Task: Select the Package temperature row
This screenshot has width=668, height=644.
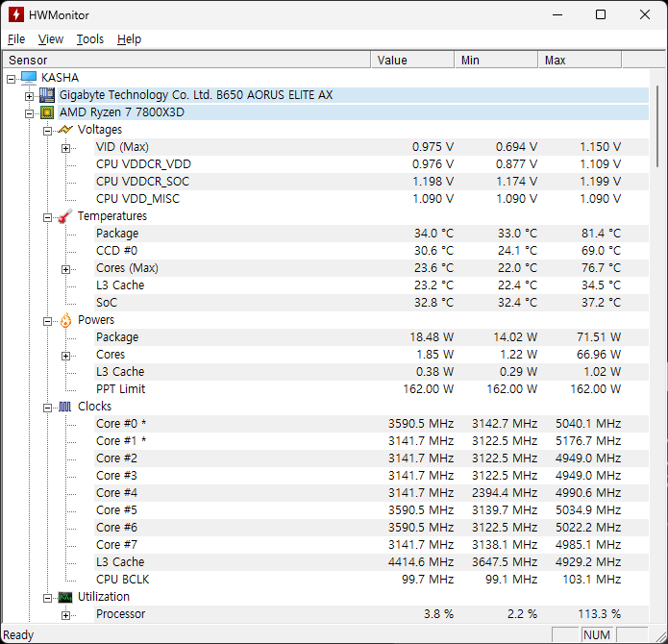Action: click(x=371, y=234)
